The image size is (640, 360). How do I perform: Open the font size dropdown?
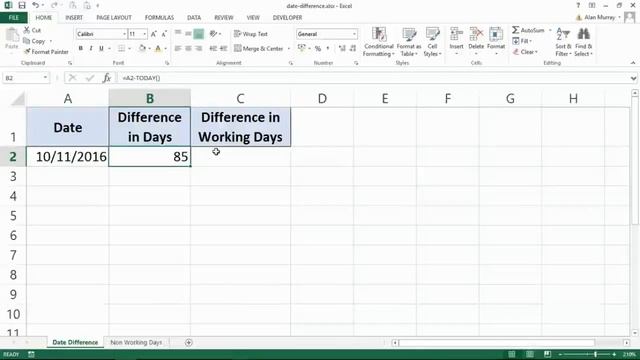(144, 34)
